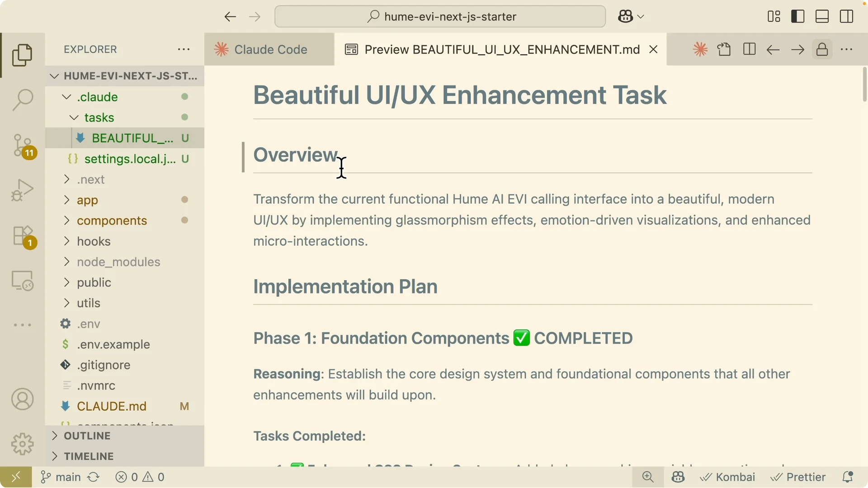Image resolution: width=868 pixels, height=488 pixels.
Task: Open the .nvmrc file
Action: pyautogui.click(x=125, y=385)
